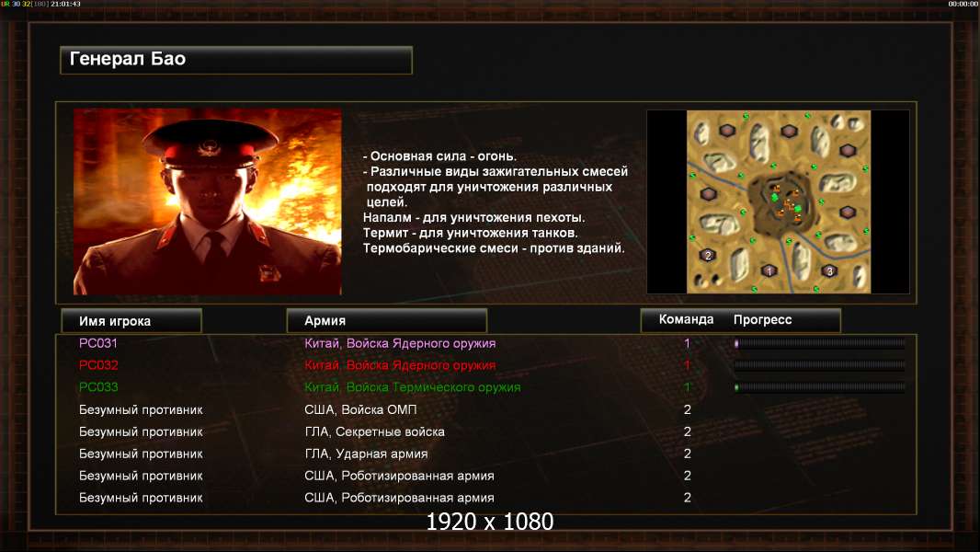The width and height of the screenshot is (980, 552).
Task: Select player PC031 in the list
Action: 98,343
